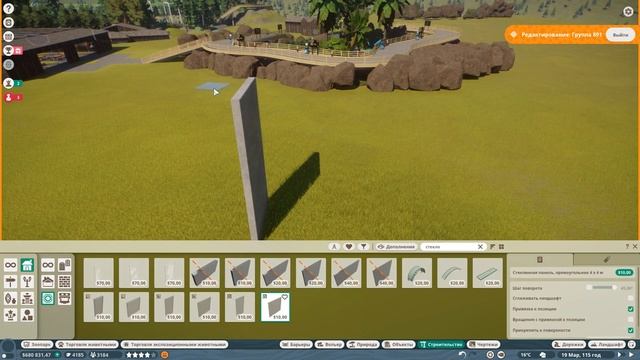Adjust the Шаг поворота rotation step slider
This screenshot has height=360, width=640.
[x=602, y=287]
